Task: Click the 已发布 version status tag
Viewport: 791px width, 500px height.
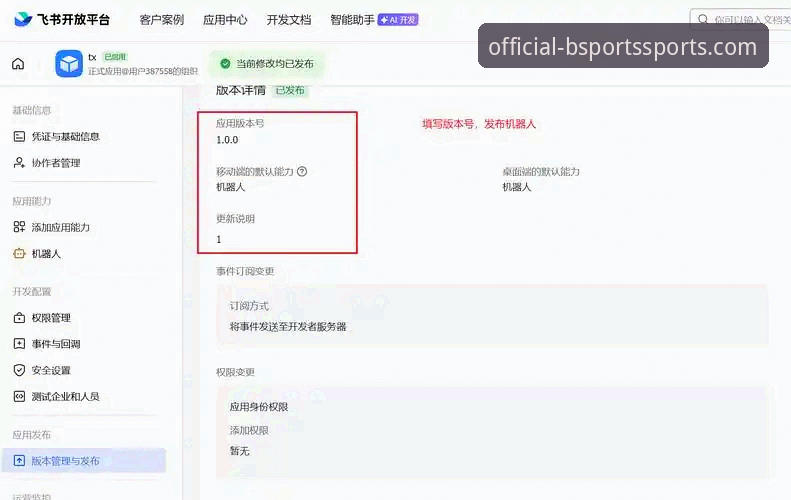Action: pyautogui.click(x=290, y=90)
